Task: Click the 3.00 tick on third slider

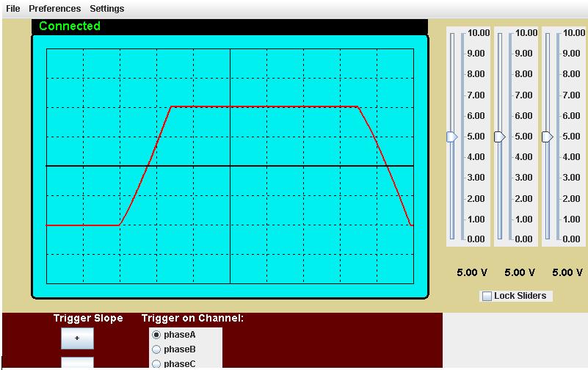Action: 572,178
